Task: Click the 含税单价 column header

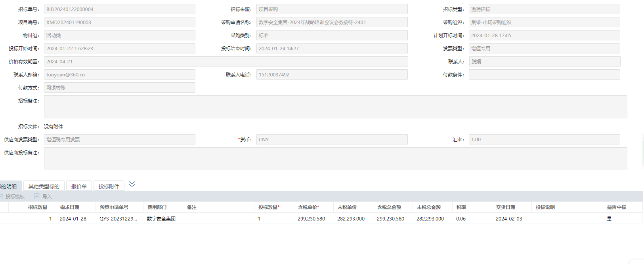Action: 308,207
